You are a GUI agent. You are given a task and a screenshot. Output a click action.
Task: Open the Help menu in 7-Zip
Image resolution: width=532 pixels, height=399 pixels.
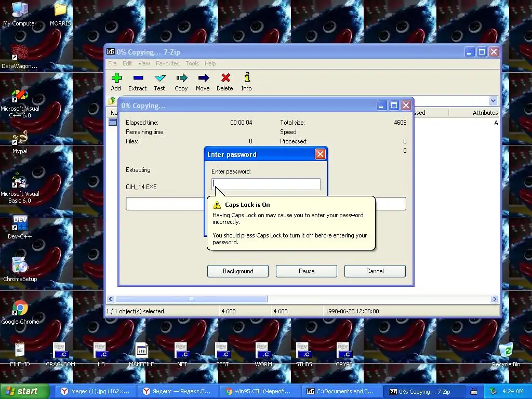click(210, 63)
